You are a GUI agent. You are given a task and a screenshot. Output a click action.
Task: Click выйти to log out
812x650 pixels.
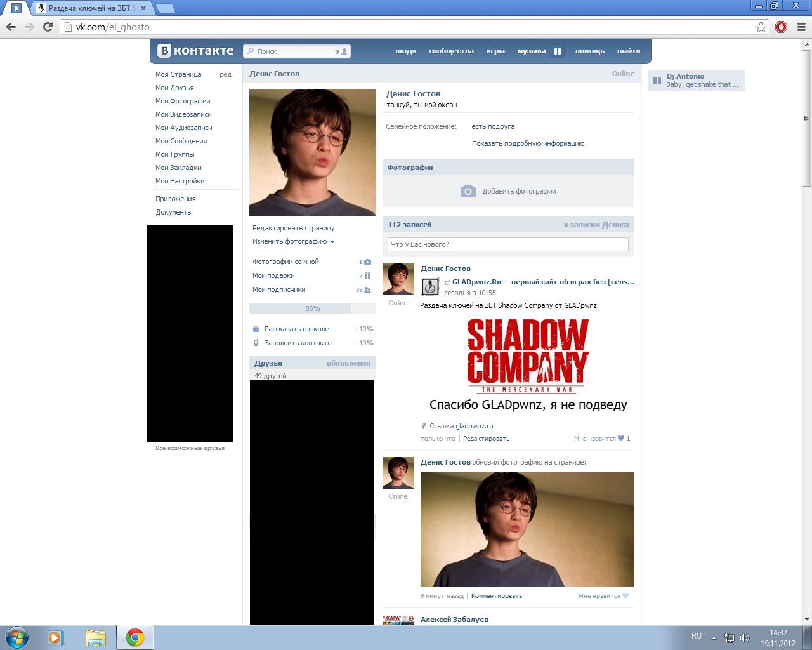coord(629,51)
